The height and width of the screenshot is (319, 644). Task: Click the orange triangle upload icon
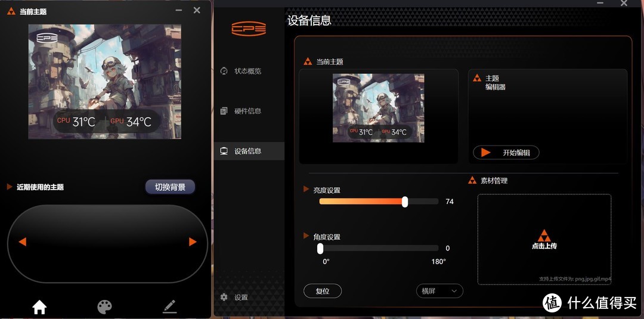544,236
